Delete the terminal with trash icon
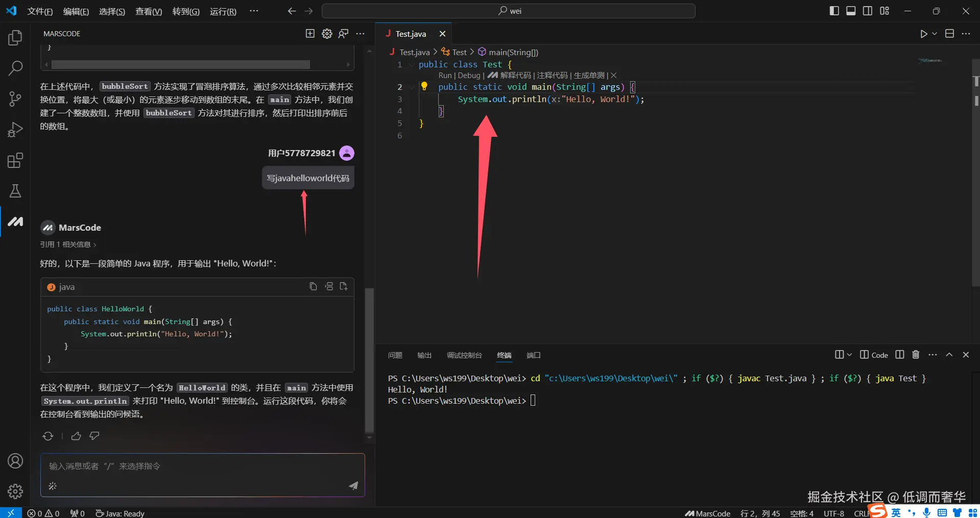Screen dimensions: 980x518 916,355
